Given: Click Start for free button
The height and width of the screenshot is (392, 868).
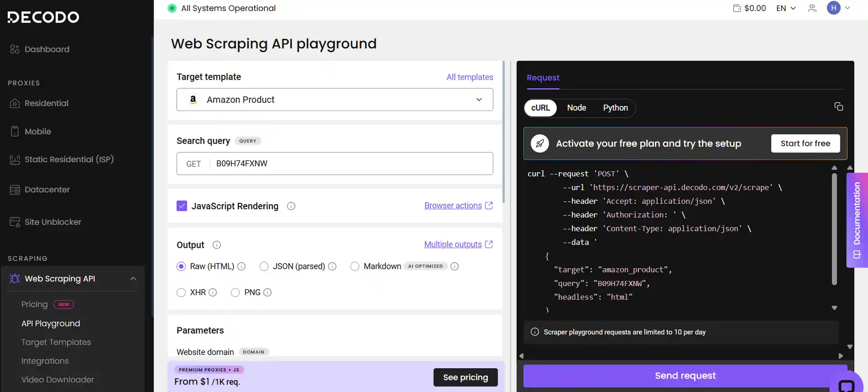Looking at the screenshot, I should point(805,143).
